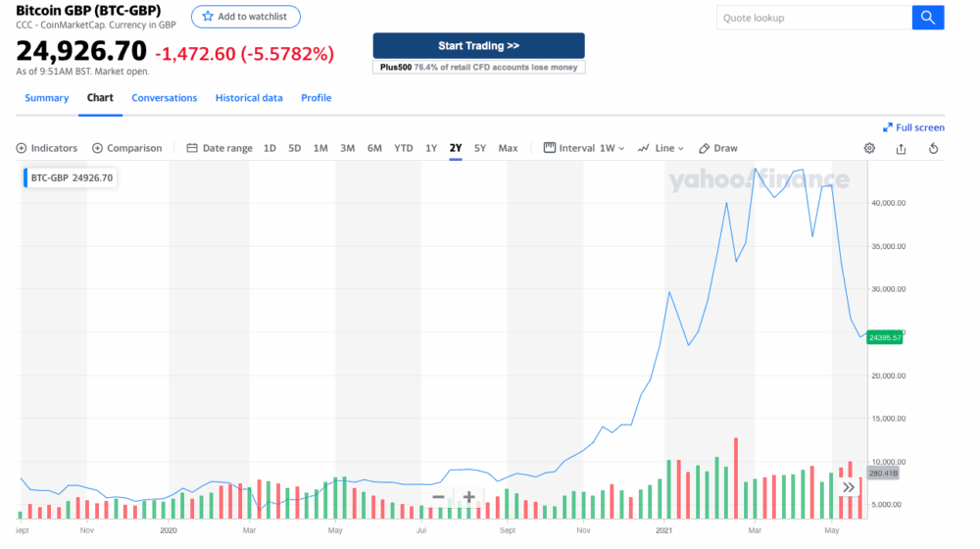Switch to the Historical data tab

[x=249, y=98]
